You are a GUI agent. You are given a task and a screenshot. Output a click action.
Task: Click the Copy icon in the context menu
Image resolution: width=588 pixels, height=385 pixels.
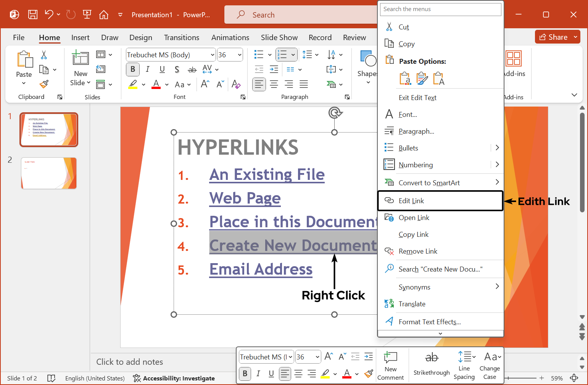pyautogui.click(x=390, y=44)
